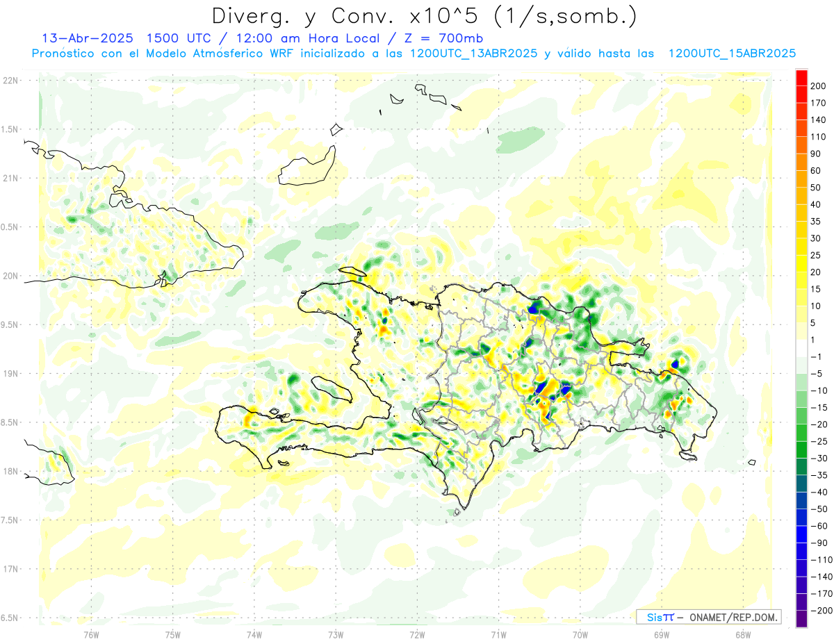
Task: Click the '7.5N' latitude label
Action: (10, 520)
